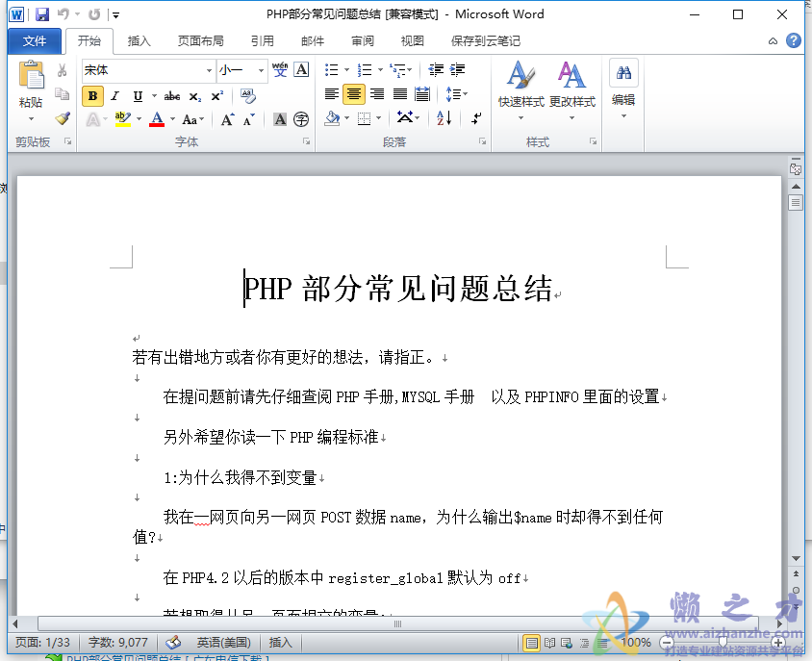Apply strikethrough abc formatting
The width and height of the screenshot is (812, 661).
[x=172, y=96]
